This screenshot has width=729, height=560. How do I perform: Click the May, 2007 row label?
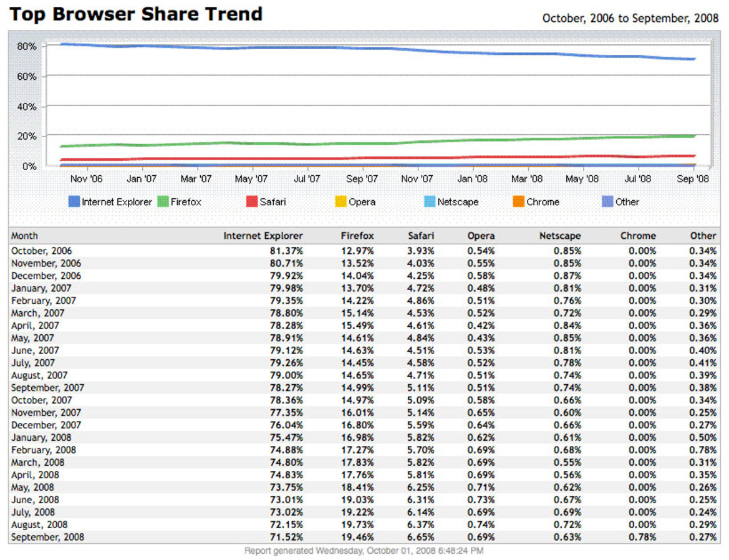(32, 339)
